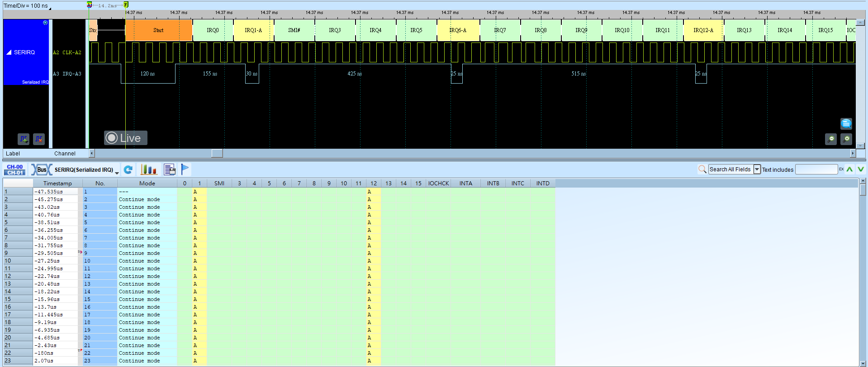Collapse the SERIRQ bus group triangle
The width and height of the screenshot is (868, 367).
coord(9,52)
